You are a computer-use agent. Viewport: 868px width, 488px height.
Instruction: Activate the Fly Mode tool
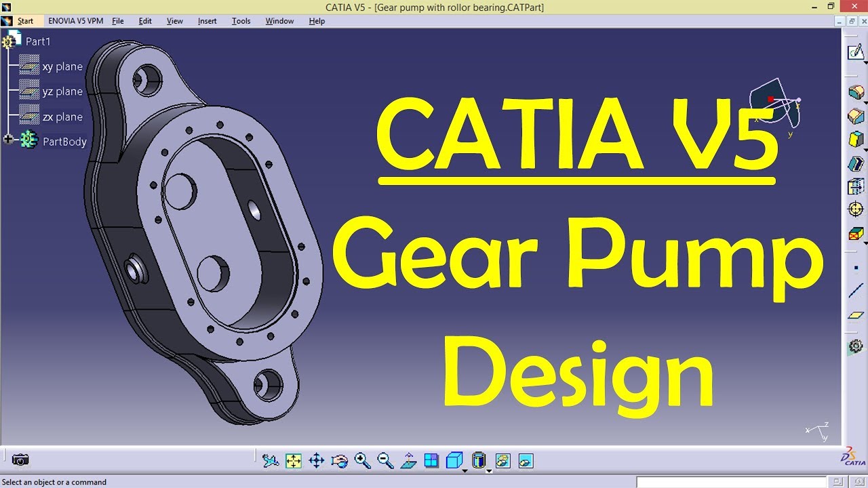[271, 461]
